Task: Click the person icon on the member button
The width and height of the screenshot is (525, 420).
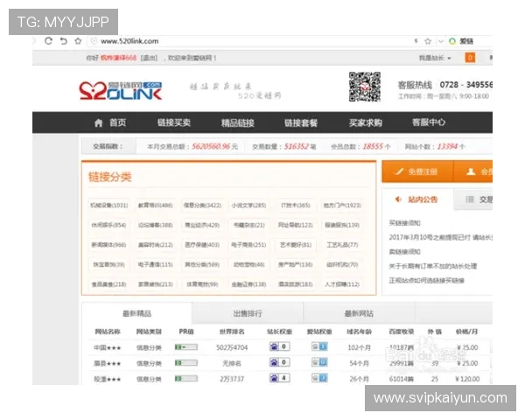Action: 471,171
